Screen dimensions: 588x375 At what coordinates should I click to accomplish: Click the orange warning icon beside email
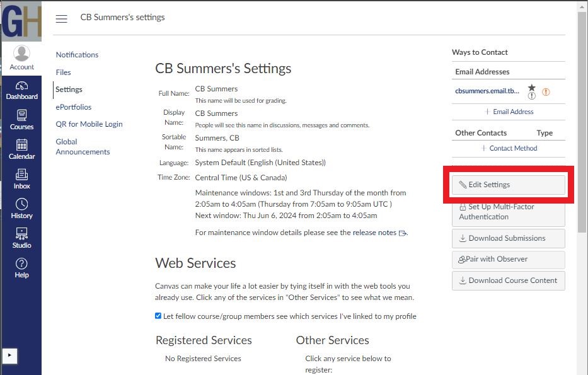(546, 91)
